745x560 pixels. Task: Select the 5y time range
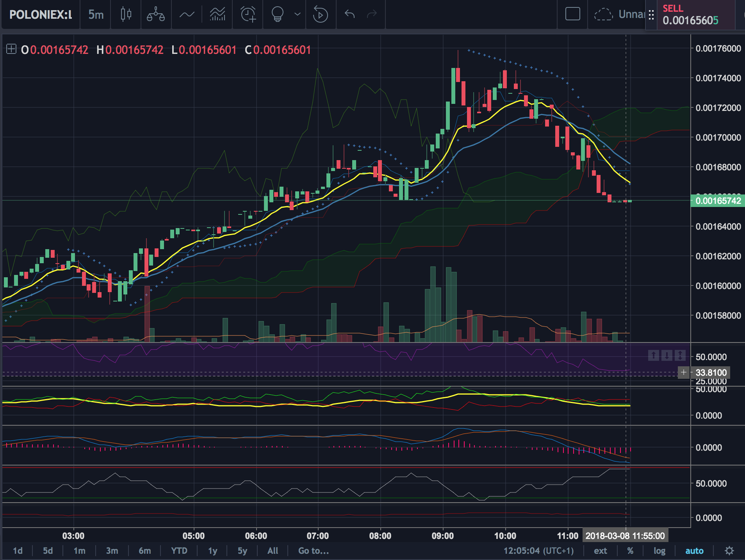(242, 551)
